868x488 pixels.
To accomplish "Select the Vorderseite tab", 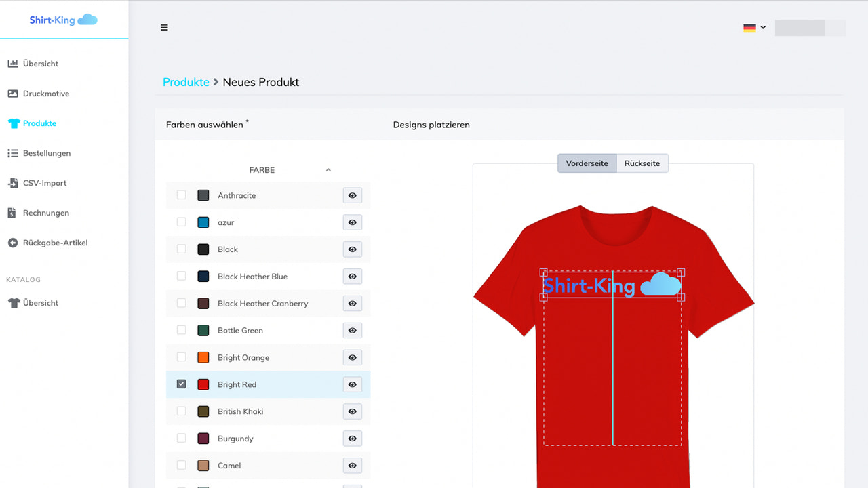I will (x=587, y=163).
